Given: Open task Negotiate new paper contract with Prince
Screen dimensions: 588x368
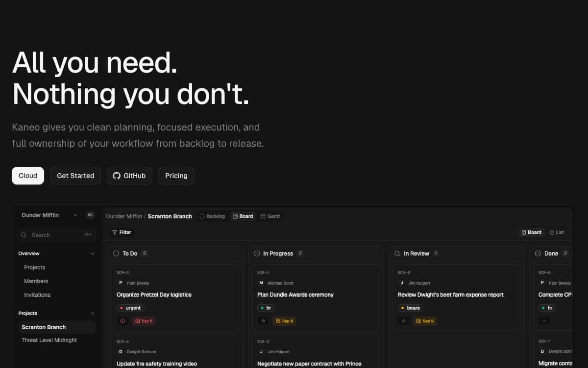Looking at the screenshot, I should pyautogui.click(x=309, y=364).
